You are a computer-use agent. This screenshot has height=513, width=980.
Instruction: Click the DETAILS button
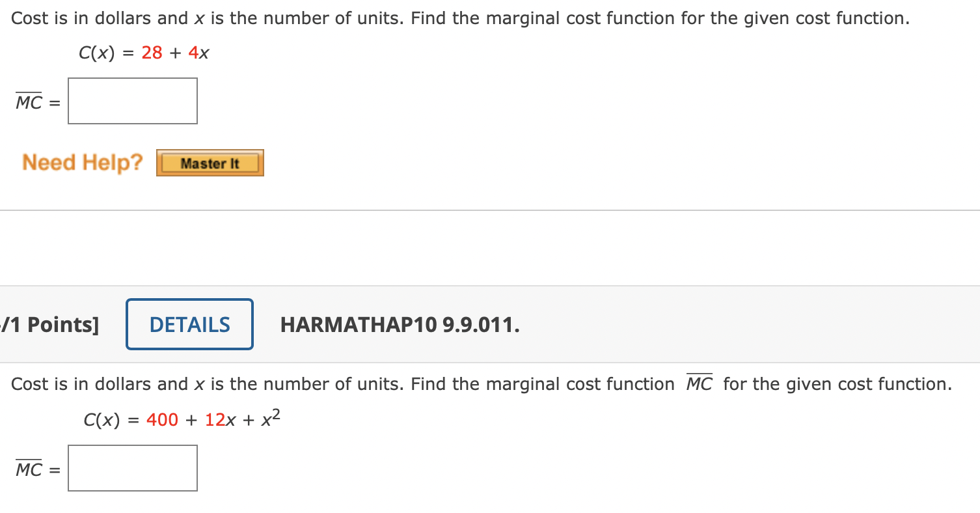(x=189, y=324)
